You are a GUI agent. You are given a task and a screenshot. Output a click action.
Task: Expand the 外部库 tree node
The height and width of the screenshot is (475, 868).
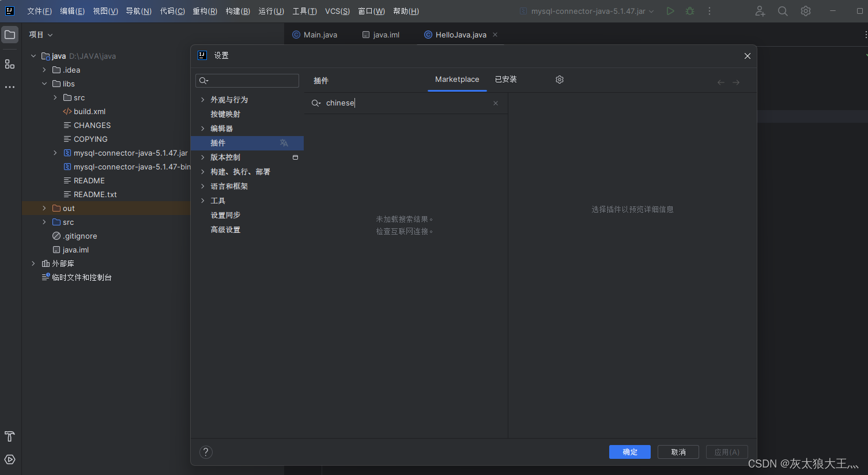click(33, 263)
